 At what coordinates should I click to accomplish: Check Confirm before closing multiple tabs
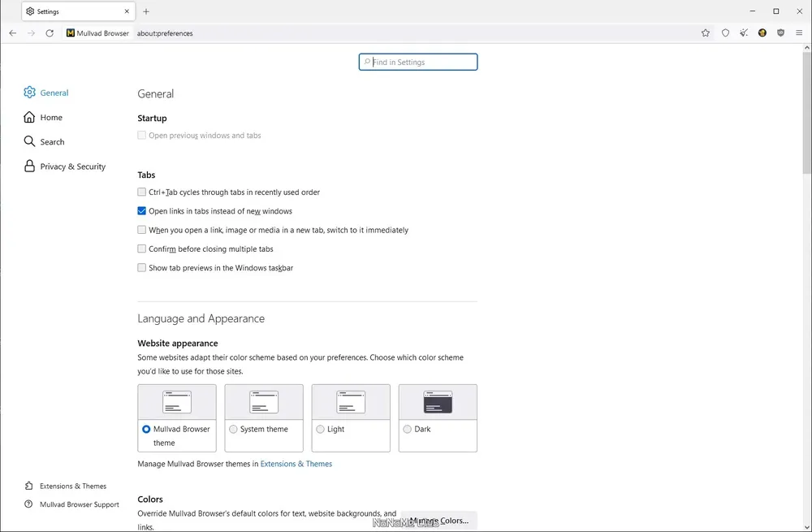pos(141,249)
